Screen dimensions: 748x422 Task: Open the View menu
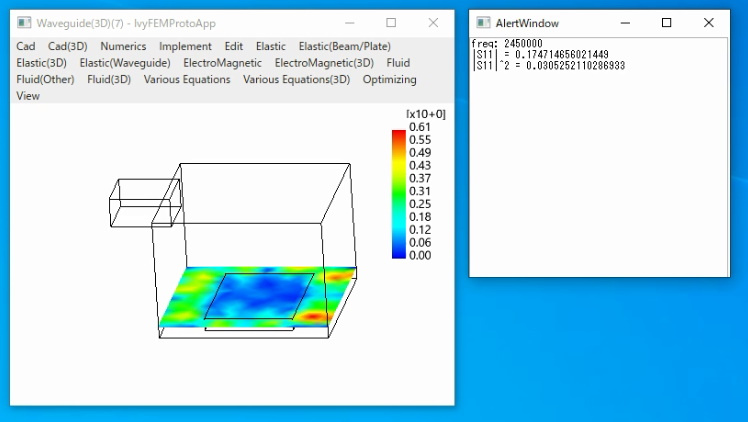(28, 96)
